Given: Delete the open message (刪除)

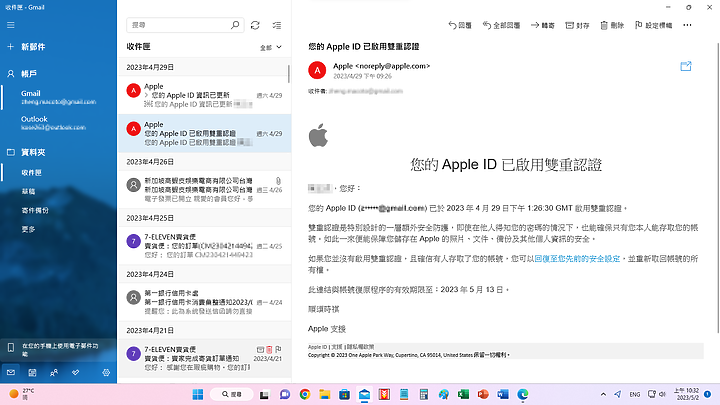Looking at the screenshot, I should (x=612, y=25).
